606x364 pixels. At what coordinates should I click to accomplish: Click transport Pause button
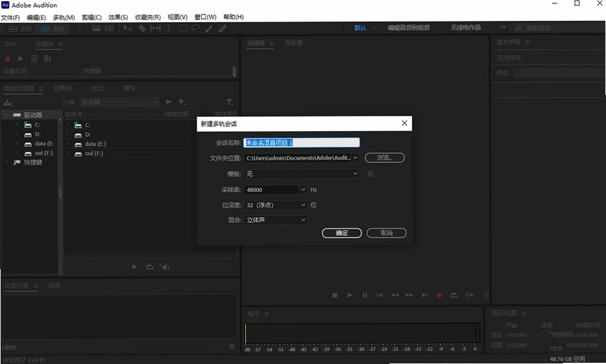coord(364,295)
